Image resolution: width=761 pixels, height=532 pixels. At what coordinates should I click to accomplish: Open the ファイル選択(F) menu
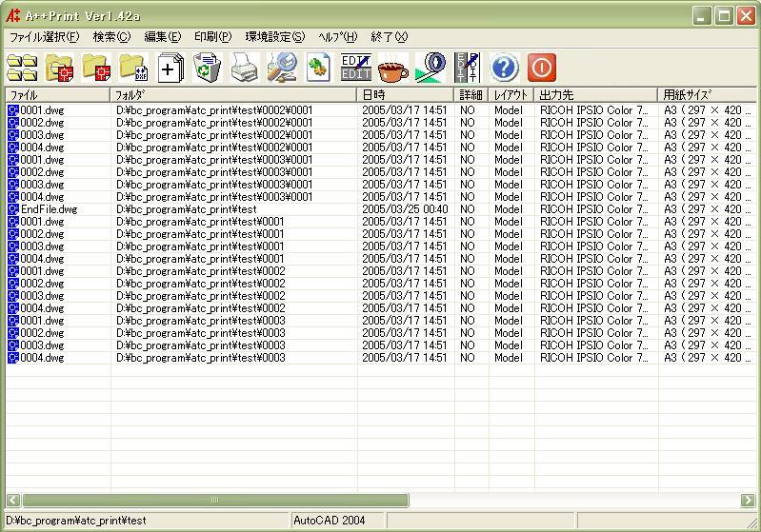pyautogui.click(x=44, y=37)
